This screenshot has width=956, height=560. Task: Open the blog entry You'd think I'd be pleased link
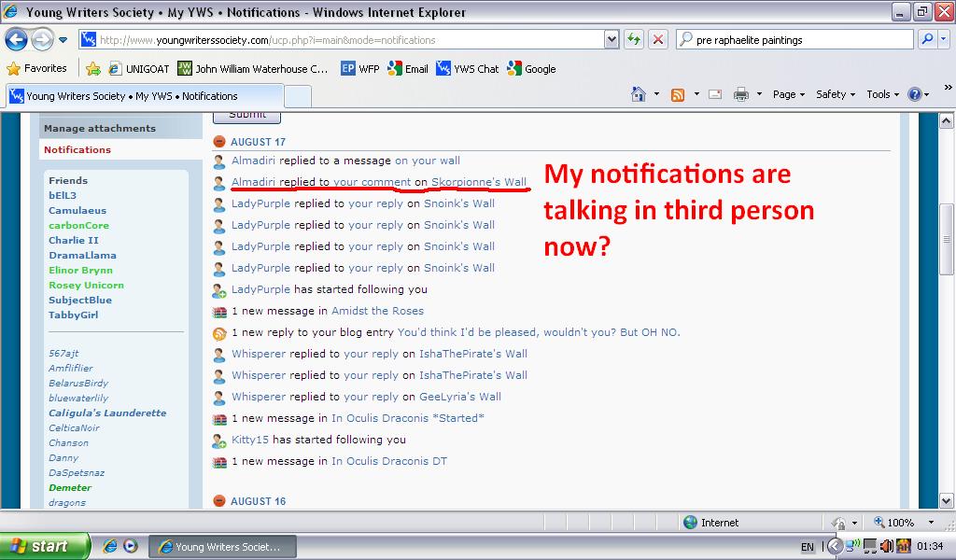tap(539, 332)
